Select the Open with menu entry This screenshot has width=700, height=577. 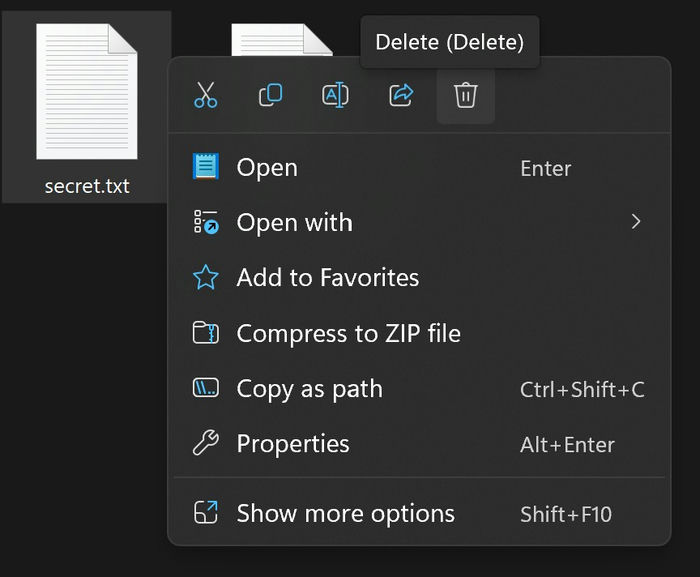coord(294,223)
